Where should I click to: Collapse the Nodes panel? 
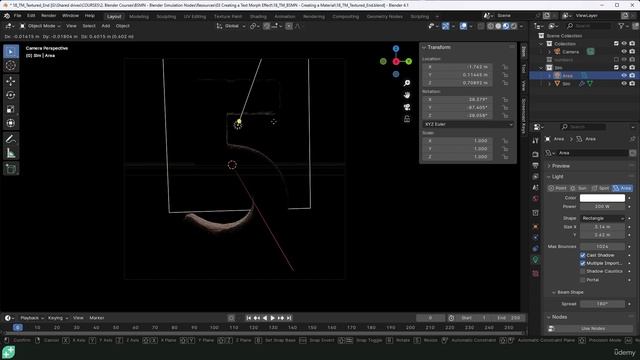coord(559,317)
